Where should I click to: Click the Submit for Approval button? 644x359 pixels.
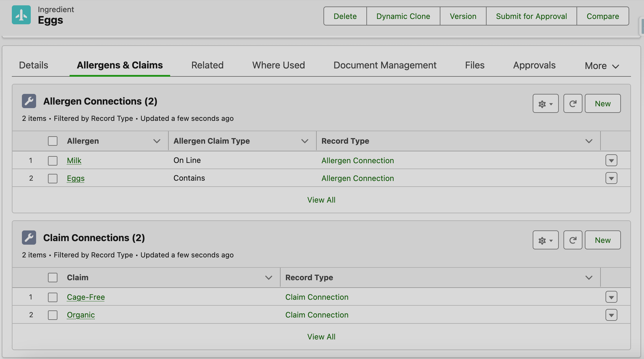pos(531,16)
